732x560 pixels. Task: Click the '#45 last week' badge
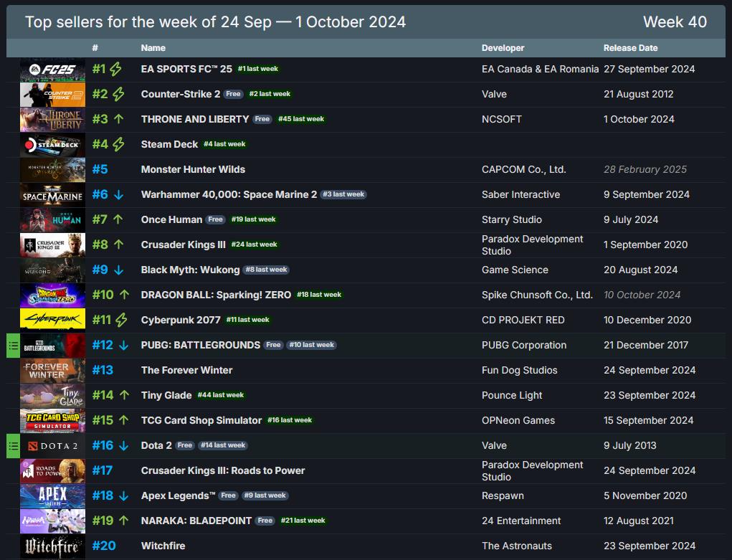[x=301, y=119]
